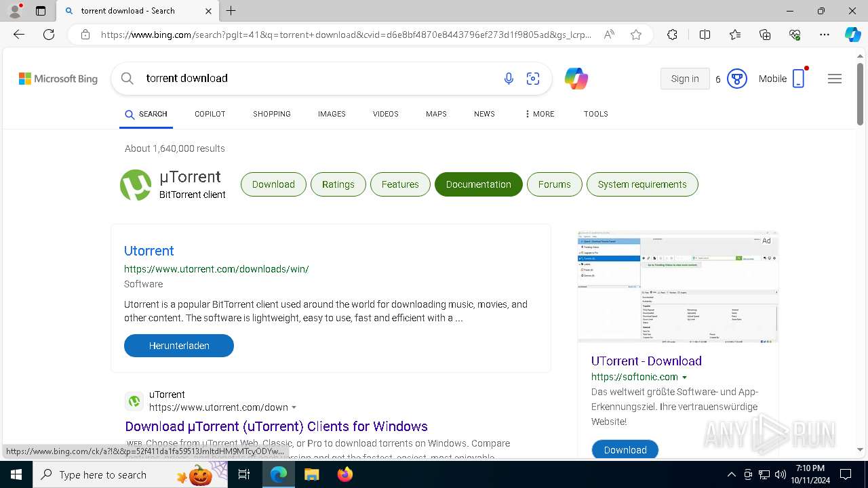Open UTorrent - Download ad link

tap(646, 361)
